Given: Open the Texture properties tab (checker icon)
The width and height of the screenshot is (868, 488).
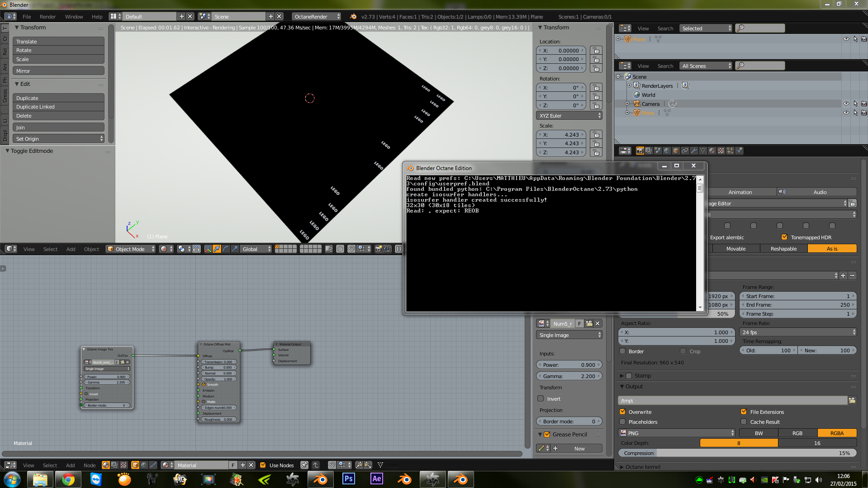Looking at the screenshot, I should click(x=721, y=151).
